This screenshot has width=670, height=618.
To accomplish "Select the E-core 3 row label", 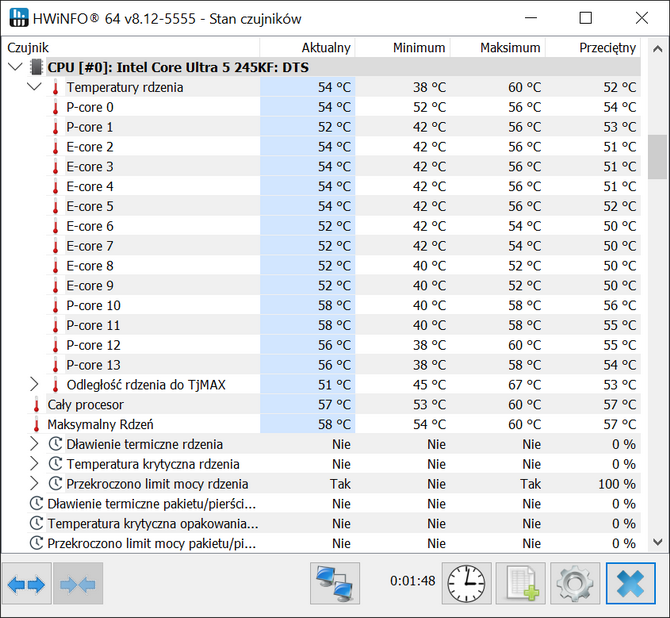I will coord(90,167).
